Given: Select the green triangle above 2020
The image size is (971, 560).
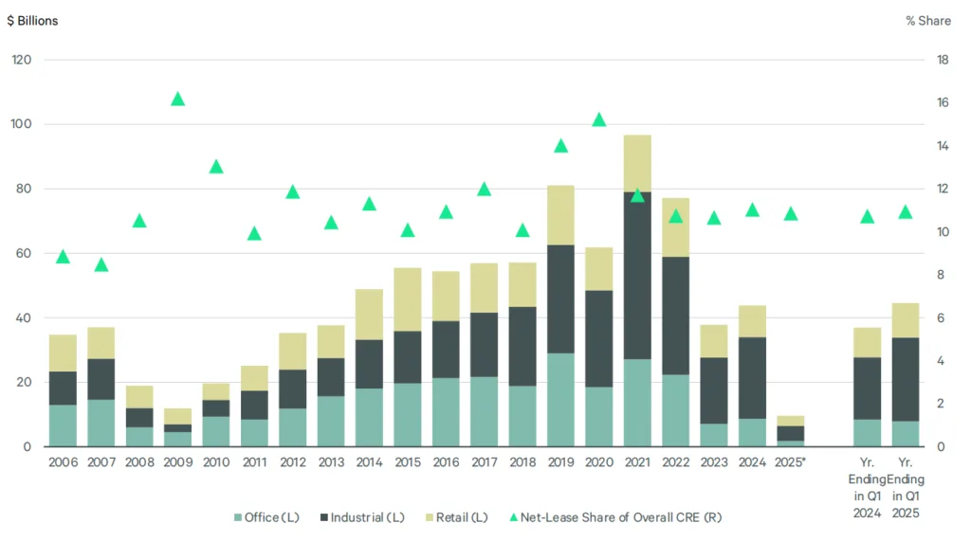Looking at the screenshot, I should tap(599, 119).
